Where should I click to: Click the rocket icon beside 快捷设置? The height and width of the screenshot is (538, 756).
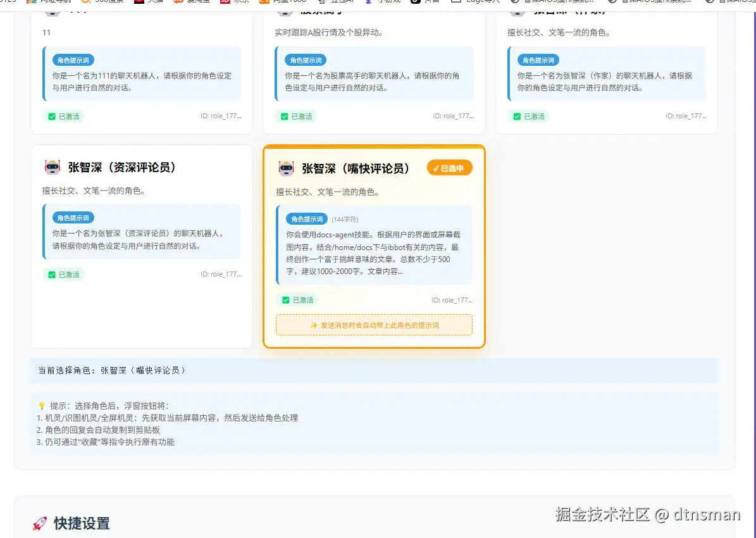pos(39,523)
